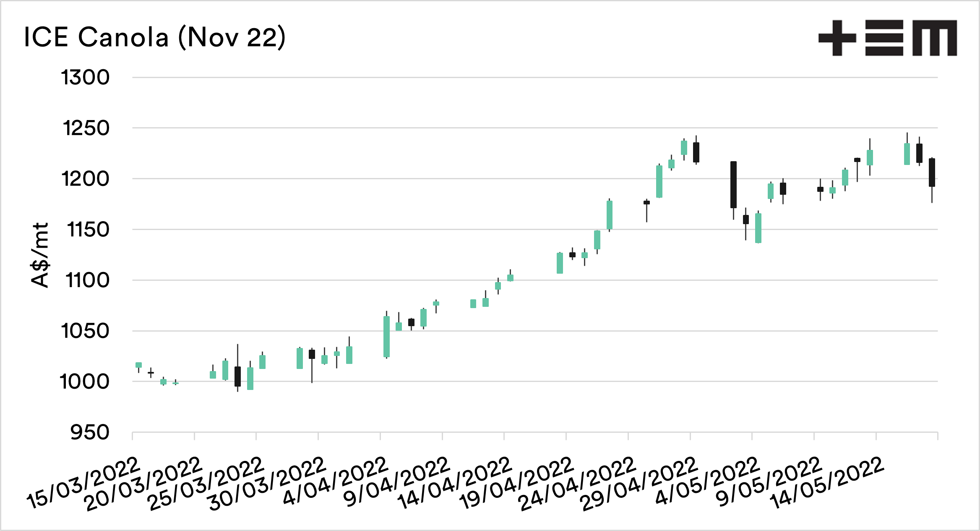The image size is (980, 531).
Task: Click the last black candlestick on right
Action: coord(932,173)
